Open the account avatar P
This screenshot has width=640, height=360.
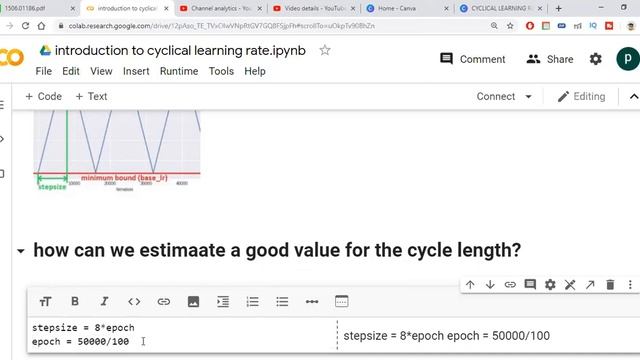pyautogui.click(x=628, y=59)
